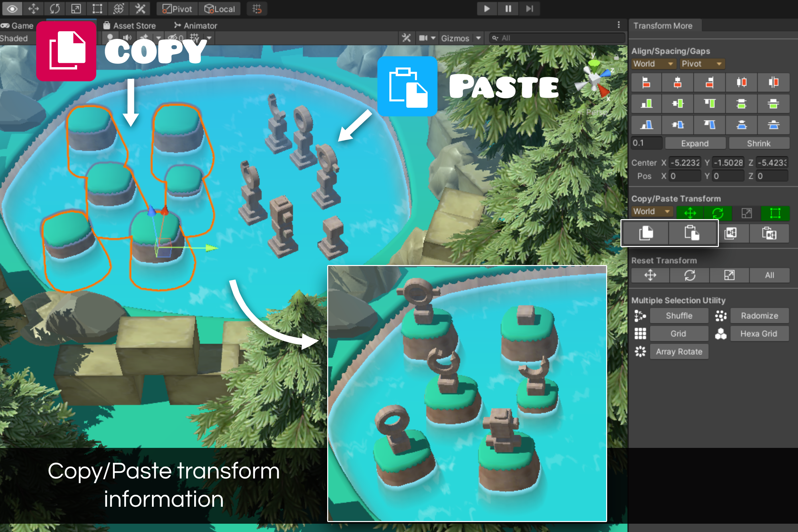Toggle the grid snapping button

(x=257, y=9)
